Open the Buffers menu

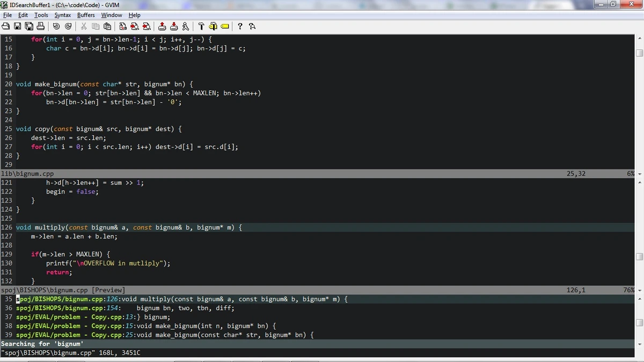(x=86, y=15)
